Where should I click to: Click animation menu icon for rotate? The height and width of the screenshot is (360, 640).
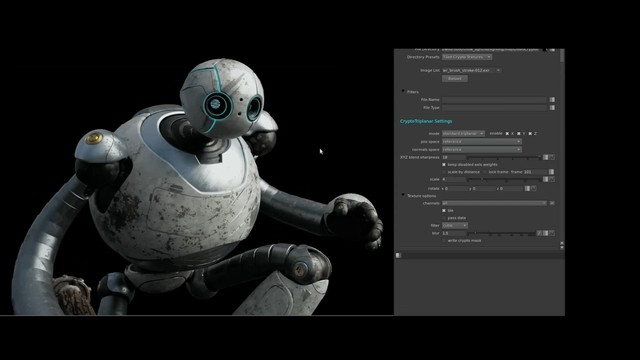coord(527,189)
